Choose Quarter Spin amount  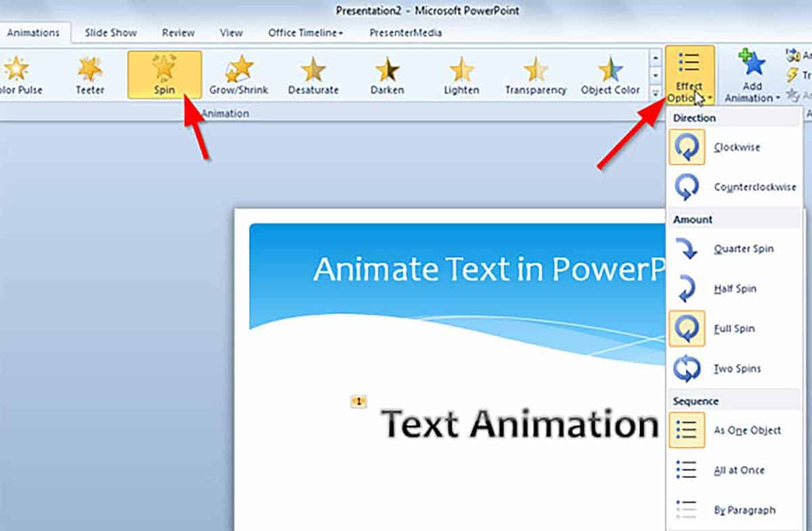coord(735,249)
